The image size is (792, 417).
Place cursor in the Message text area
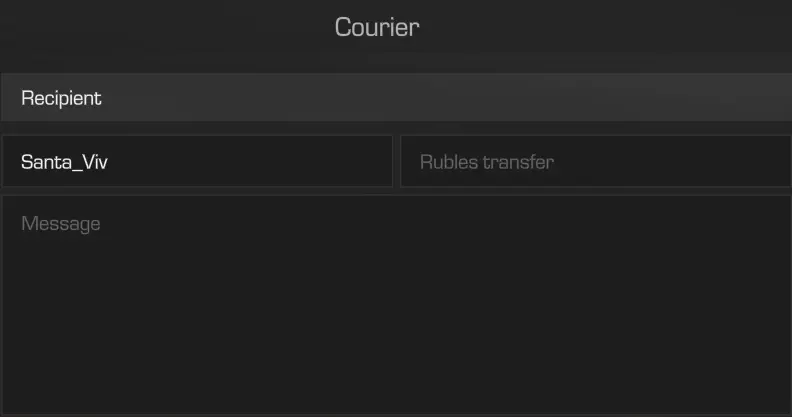[396, 305]
